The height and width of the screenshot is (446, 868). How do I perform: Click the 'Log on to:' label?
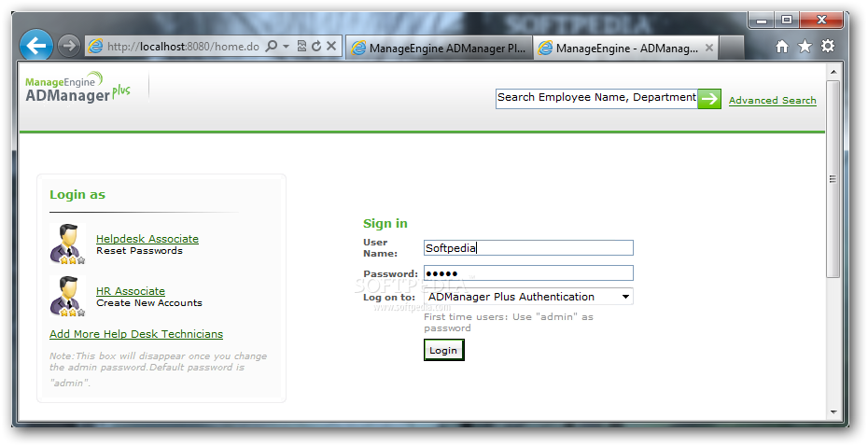coord(389,297)
